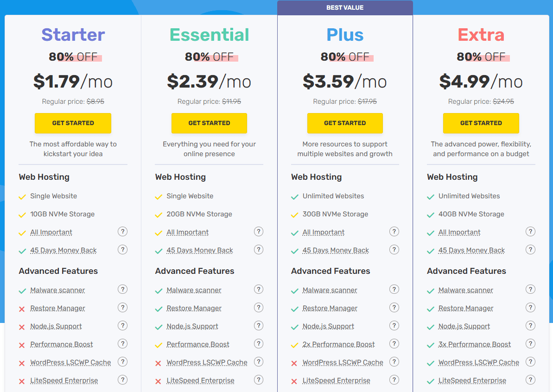Click help icon beside Essential Restore Manager
The image size is (553, 392).
point(259,308)
